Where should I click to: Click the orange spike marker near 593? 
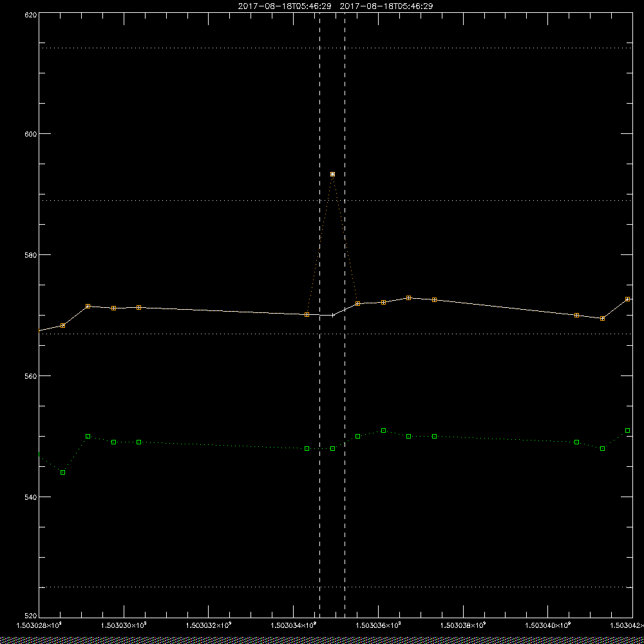(332, 174)
